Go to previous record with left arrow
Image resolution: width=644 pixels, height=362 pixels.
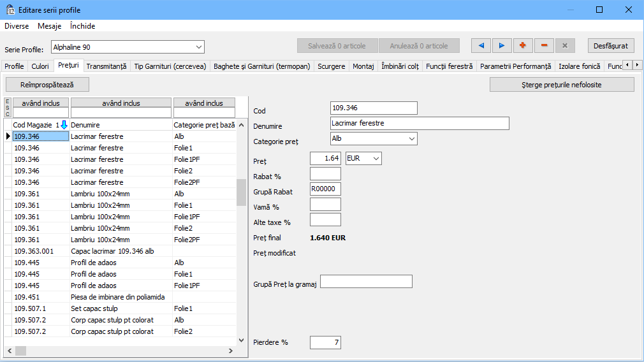coord(481,46)
